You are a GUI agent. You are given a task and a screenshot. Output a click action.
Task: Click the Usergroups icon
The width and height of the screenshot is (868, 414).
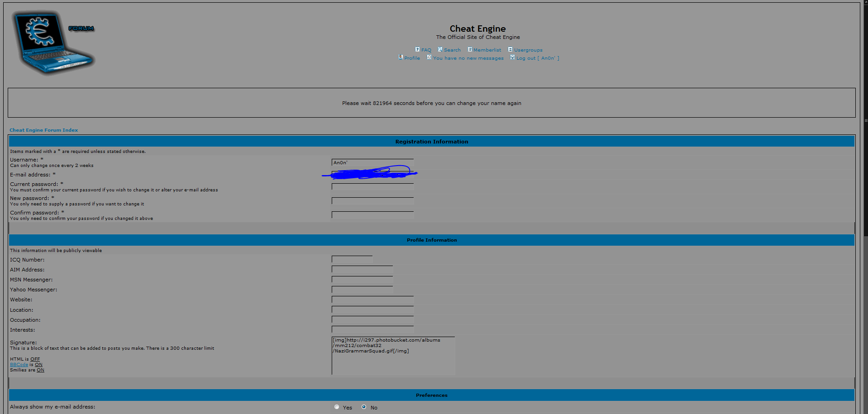coord(510,49)
